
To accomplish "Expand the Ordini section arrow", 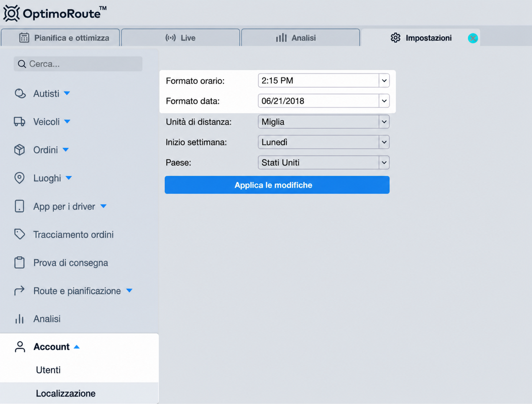I will pos(66,150).
